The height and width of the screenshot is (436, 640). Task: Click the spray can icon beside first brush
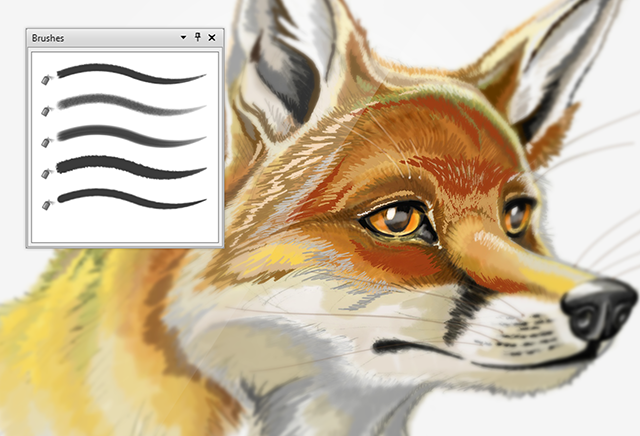[47, 79]
